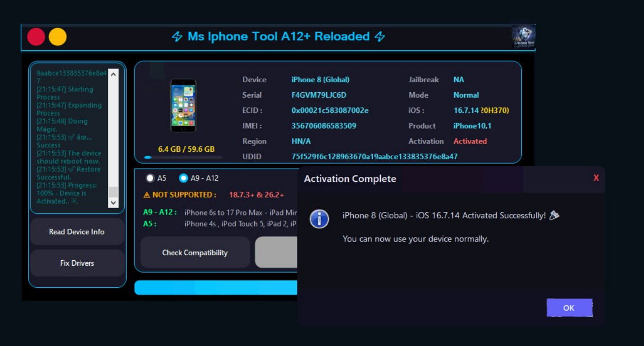Click the yellow circle window button
The image size is (644, 346).
(x=58, y=37)
